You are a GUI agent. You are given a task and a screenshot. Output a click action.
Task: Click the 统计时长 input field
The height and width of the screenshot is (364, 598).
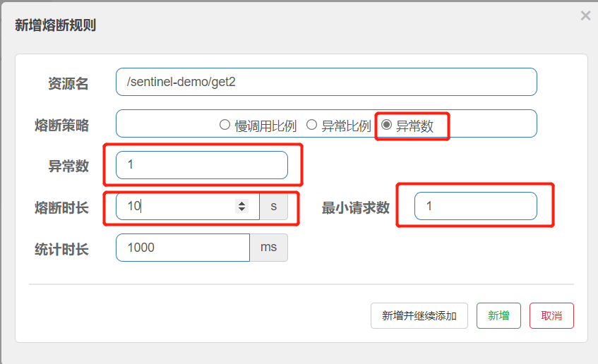point(182,248)
